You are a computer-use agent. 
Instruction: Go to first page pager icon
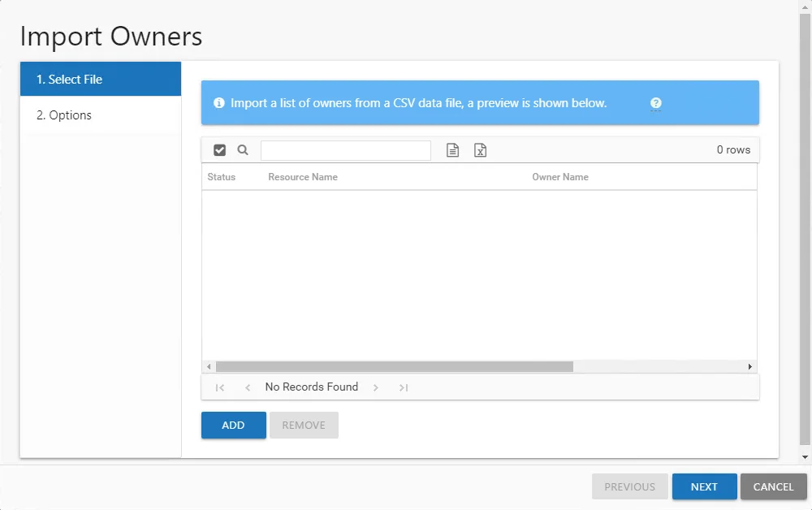click(219, 387)
